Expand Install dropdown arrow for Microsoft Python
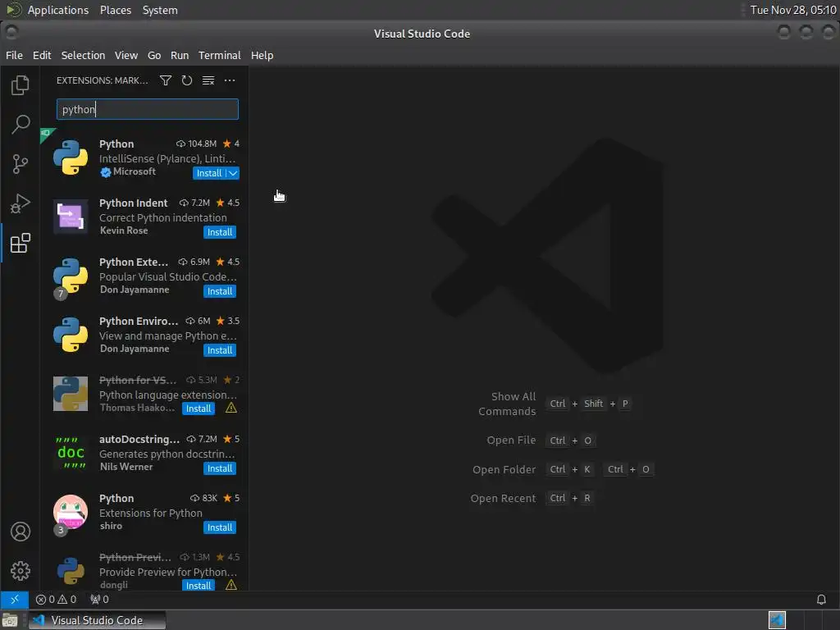 pyautogui.click(x=233, y=173)
